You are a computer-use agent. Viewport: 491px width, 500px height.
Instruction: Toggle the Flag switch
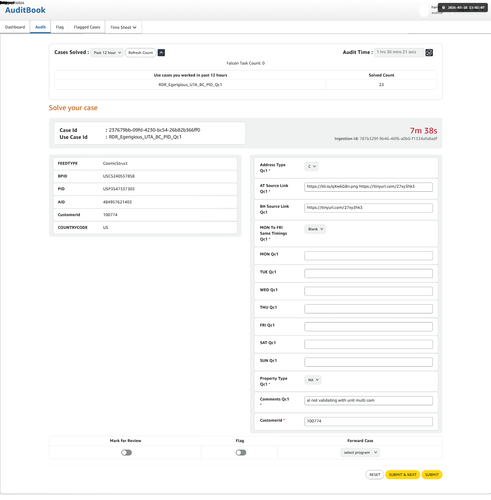click(241, 453)
